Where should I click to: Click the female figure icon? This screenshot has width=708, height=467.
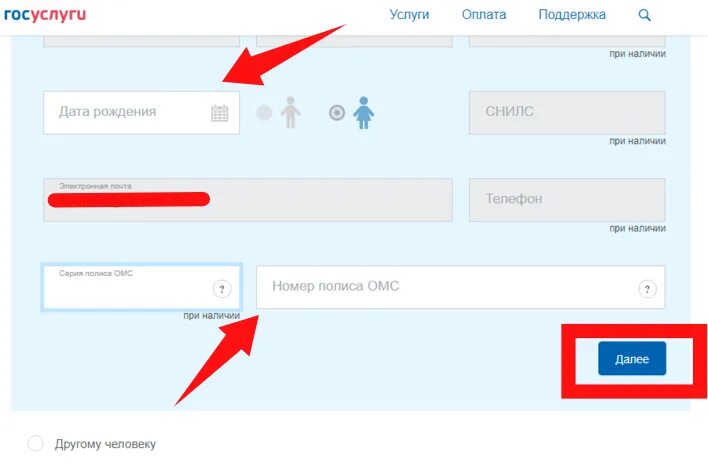pyautogui.click(x=363, y=112)
